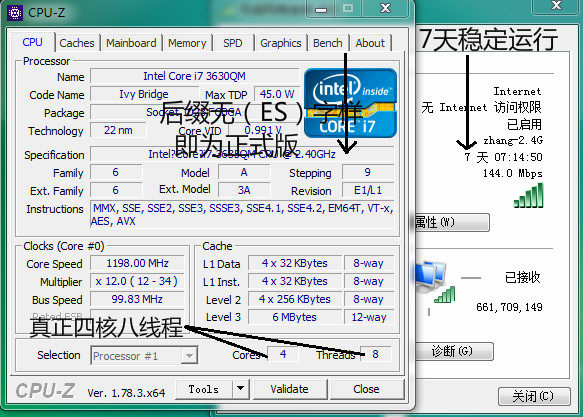The image size is (583, 417).
Task: Click the Ext. Model value 3A
Action: click(244, 190)
